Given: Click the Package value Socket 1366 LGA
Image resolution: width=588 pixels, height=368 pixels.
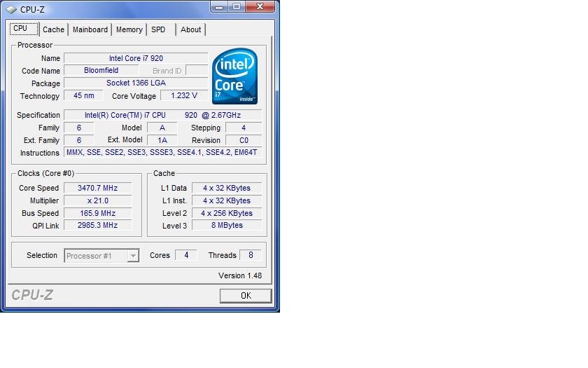Looking at the screenshot, I should point(136,83).
